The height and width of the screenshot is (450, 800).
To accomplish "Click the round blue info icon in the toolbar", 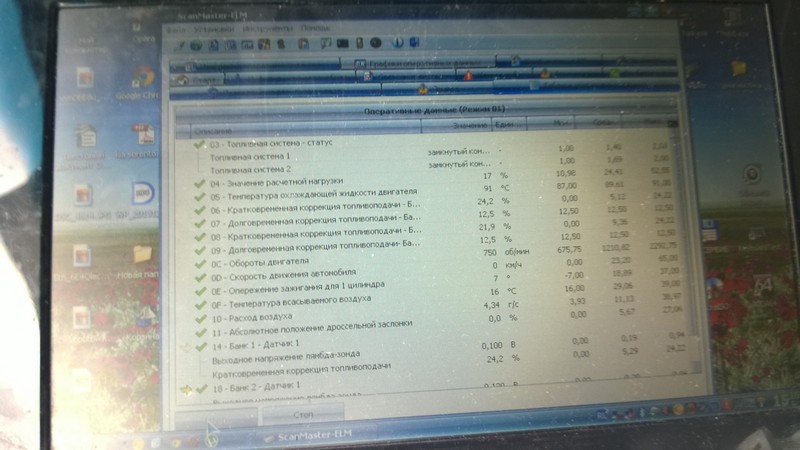I will (x=396, y=43).
